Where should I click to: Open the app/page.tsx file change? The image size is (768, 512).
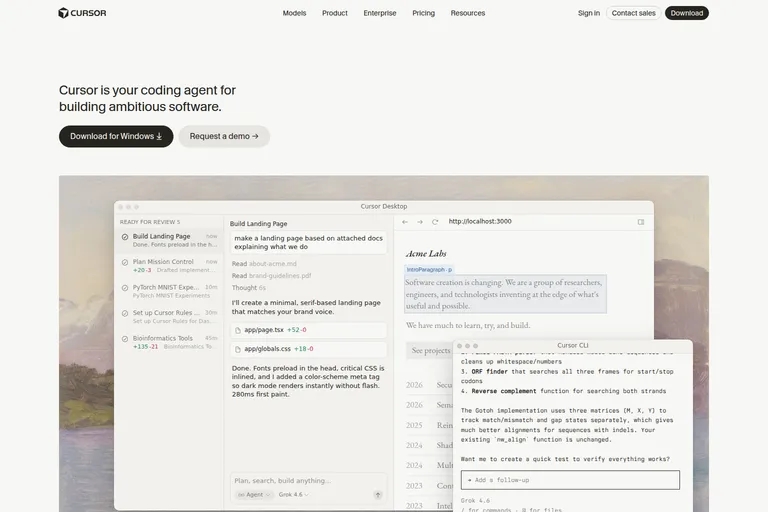(x=309, y=330)
